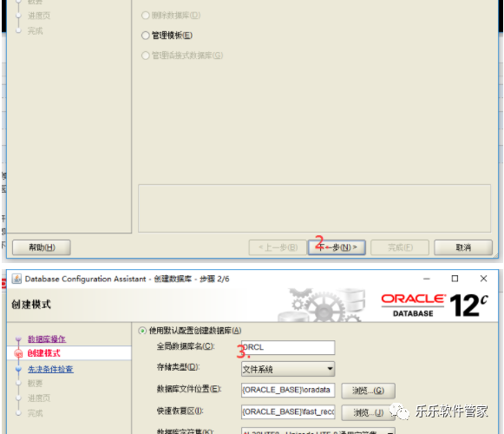Click the 完成 step in lower sidebar
This screenshot has height=434, width=504.
(35, 413)
